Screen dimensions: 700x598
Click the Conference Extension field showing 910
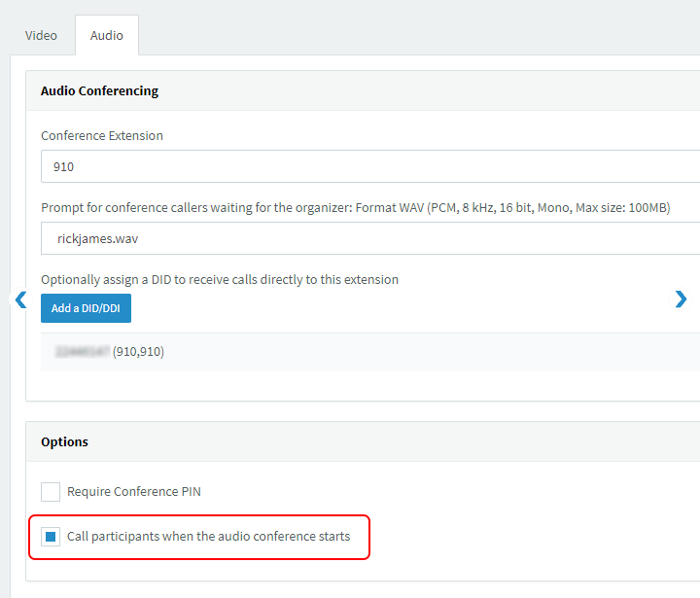[x=370, y=166]
